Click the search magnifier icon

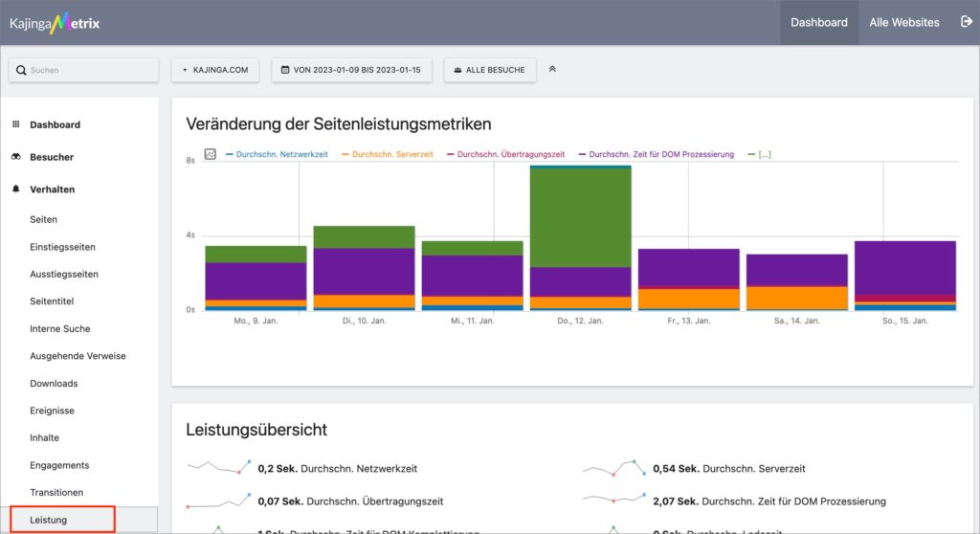point(21,70)
